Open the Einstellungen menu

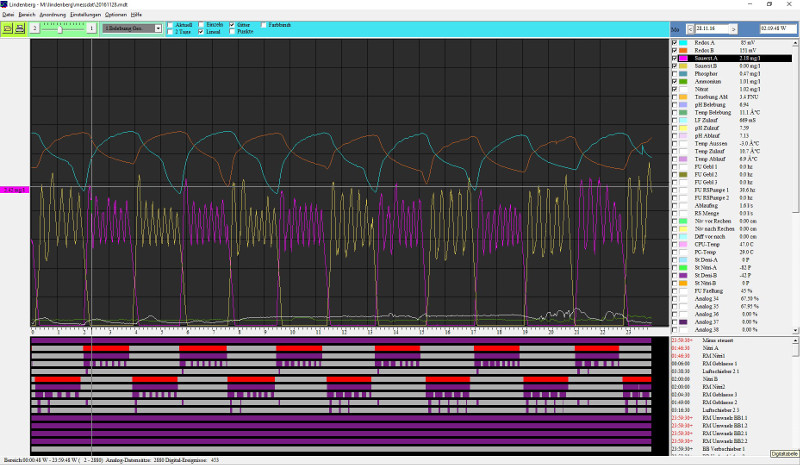[85, 15]
